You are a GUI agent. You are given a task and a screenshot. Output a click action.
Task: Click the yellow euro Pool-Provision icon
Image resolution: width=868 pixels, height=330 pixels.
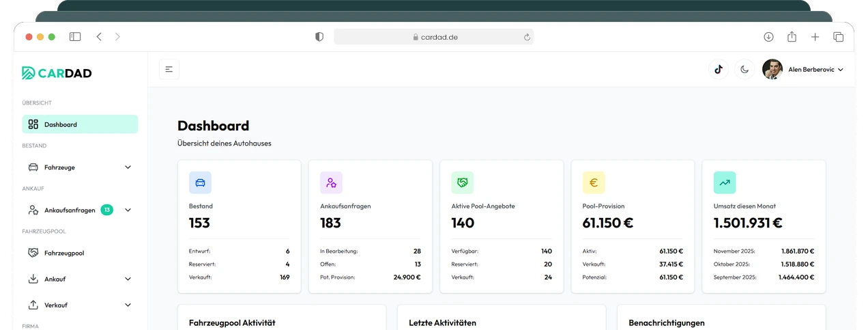(593, 182)
